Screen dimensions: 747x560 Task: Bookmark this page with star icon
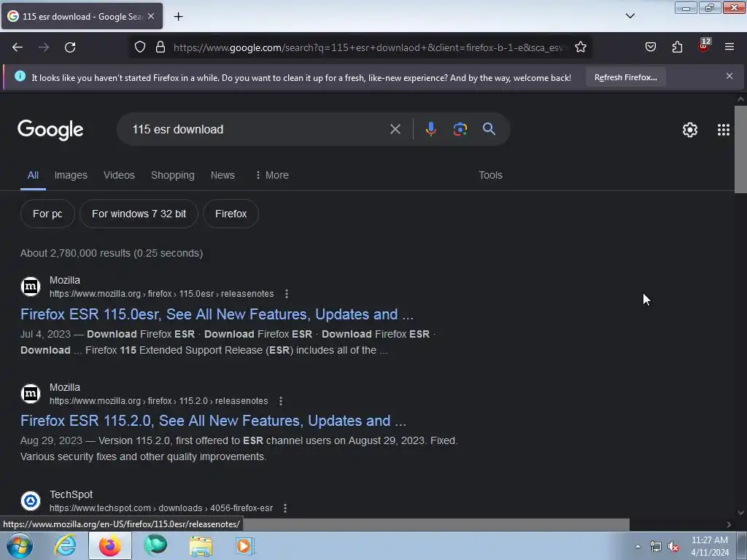580,47
